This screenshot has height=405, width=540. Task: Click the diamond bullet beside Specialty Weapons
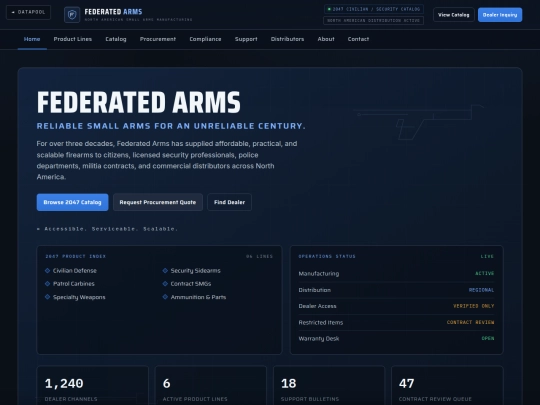pyautogui.click(x=48, y=297)
